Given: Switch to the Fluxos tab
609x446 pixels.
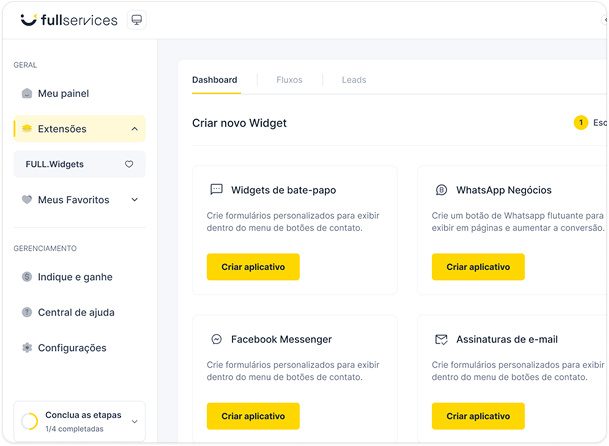Looking at the screenshot, I should pos(289,80).
